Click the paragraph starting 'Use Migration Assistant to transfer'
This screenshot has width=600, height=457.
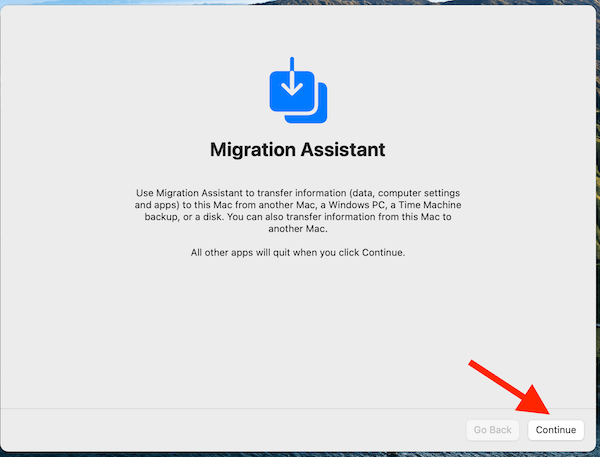[x=298, y=211]
